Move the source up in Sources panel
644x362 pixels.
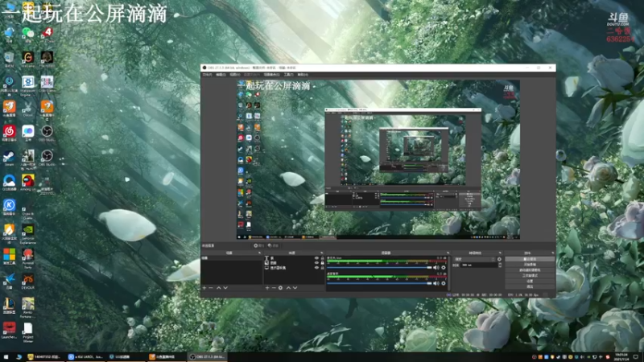coord(288,288)
